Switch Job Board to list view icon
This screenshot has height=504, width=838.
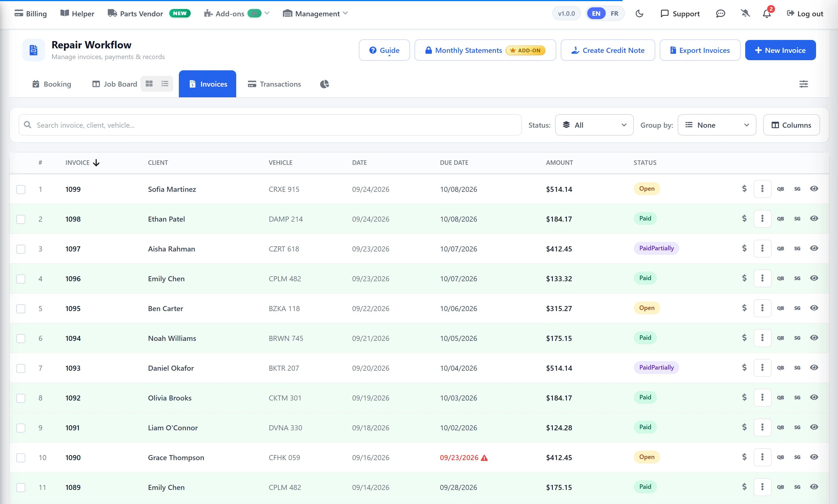click(x=165, y=84)
